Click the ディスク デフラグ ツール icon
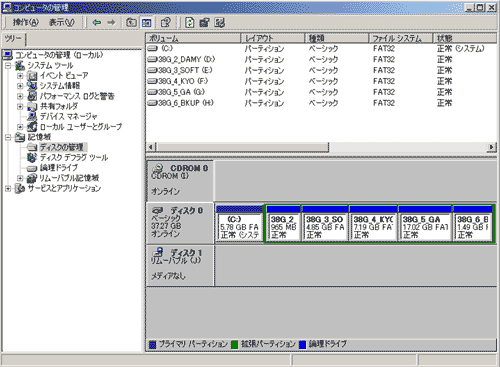 [32, 157]
